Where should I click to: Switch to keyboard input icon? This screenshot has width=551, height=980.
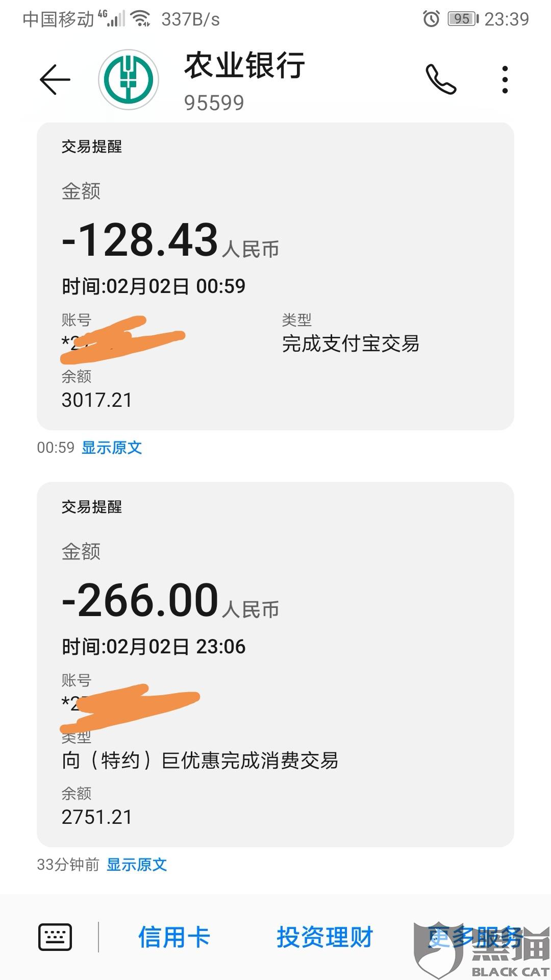55,937
